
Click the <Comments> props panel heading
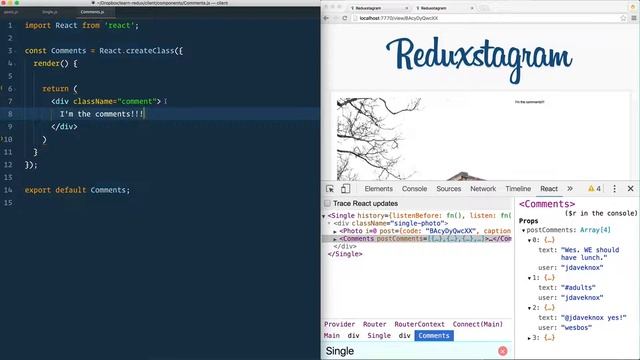[x=547, y=204]
